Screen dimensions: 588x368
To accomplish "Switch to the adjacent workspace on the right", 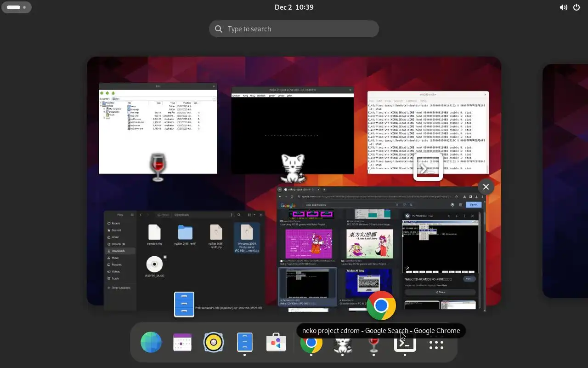I will (565, 181).
